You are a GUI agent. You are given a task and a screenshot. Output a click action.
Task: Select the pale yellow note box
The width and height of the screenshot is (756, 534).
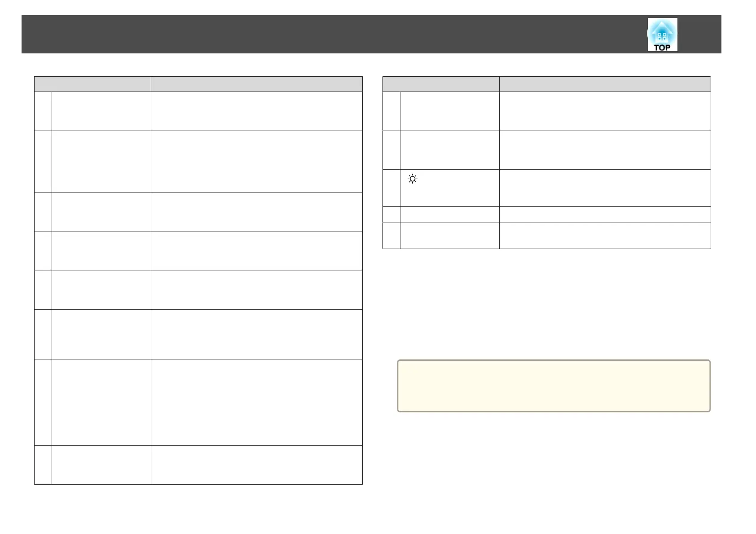[554, 385]
